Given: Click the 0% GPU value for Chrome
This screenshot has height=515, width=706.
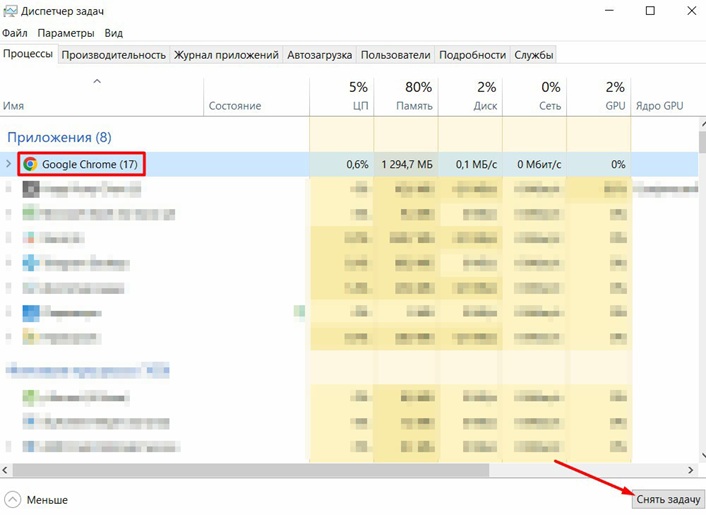Looking at the screenshot, I should [618, 164].
